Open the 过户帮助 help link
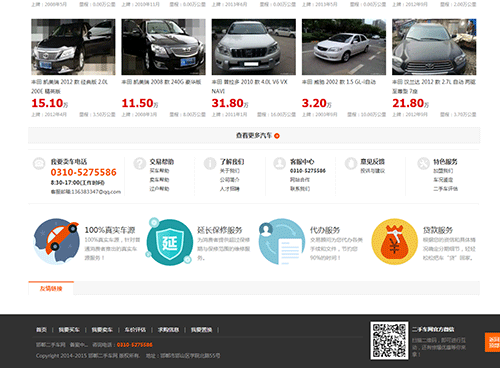This screenshot has width=500, height=368. click(159, 189)
